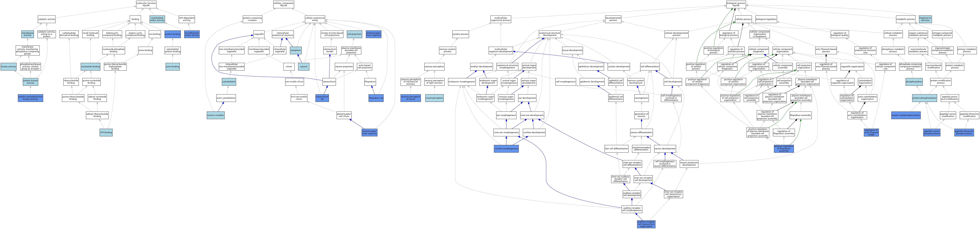Click the 'neuron projection' node
980x229 pixels.
pos(344,67)
